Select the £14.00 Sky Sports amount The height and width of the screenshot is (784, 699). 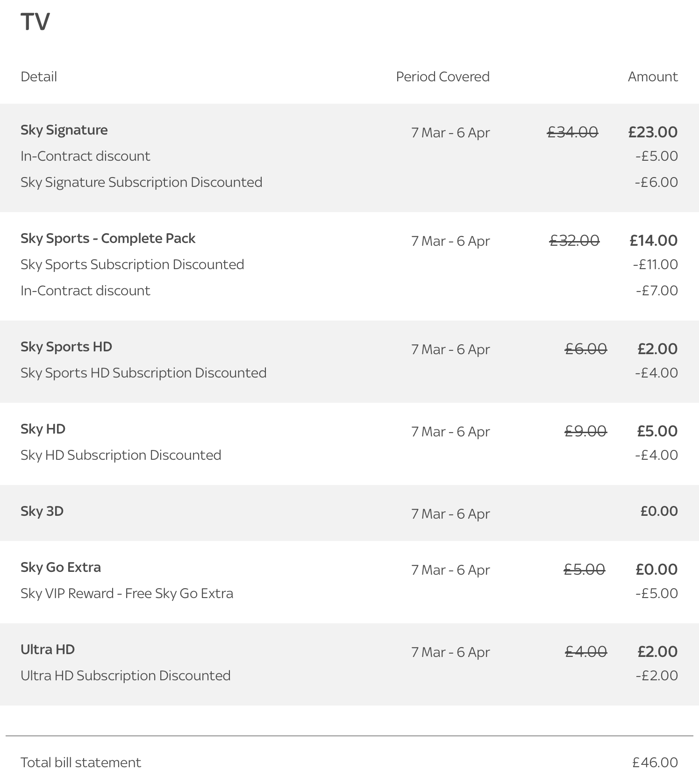point(654,241)
